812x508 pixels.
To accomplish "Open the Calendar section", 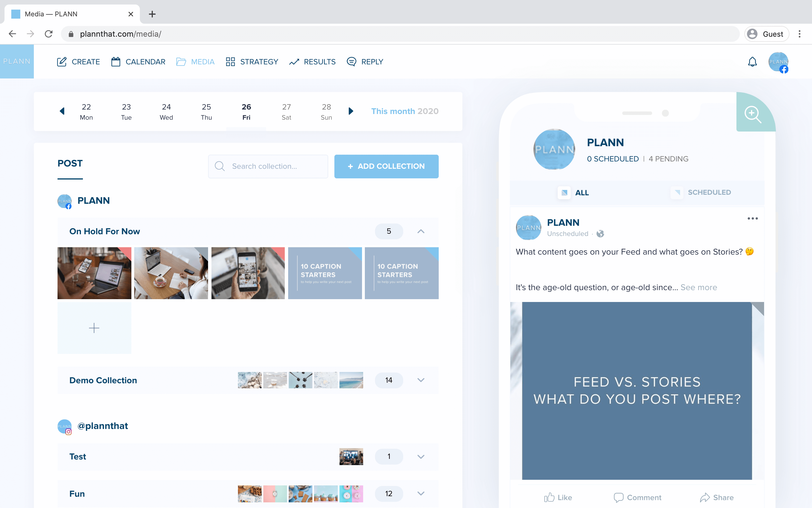I will [x=138, y=62].
